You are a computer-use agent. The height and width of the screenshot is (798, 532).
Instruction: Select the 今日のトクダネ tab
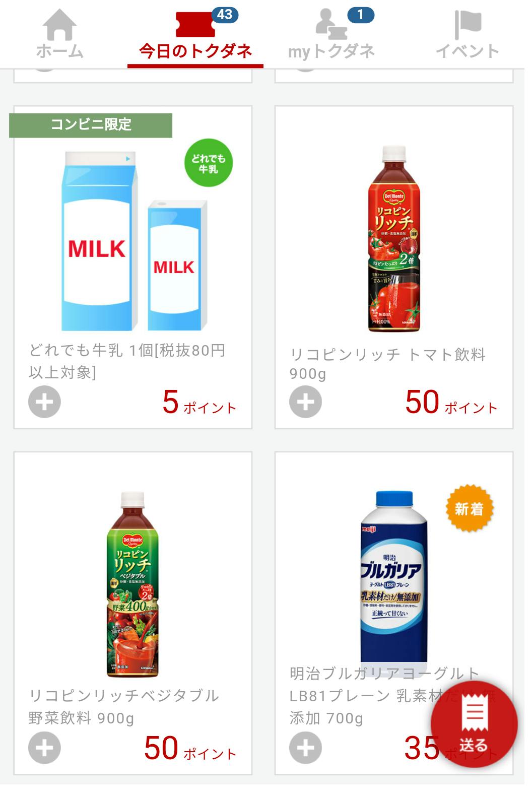click(195, 51)
